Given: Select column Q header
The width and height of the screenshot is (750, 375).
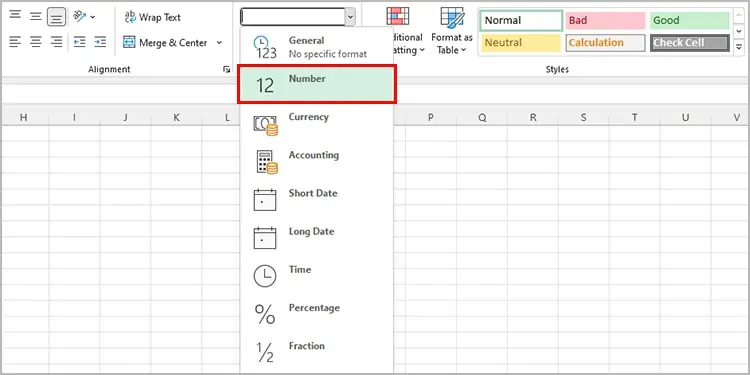Looking at the screenshot, I should click(x=482, y=117).
